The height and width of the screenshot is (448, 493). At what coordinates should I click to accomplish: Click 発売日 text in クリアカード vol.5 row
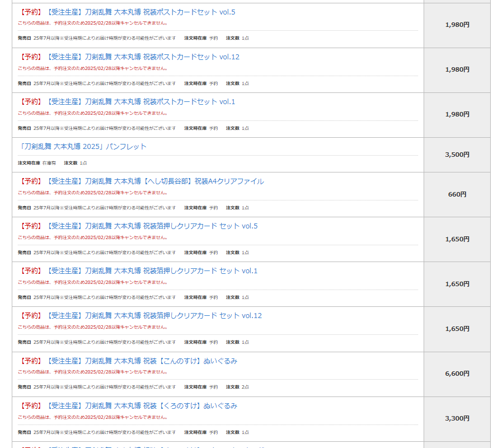tap(97, 253)
